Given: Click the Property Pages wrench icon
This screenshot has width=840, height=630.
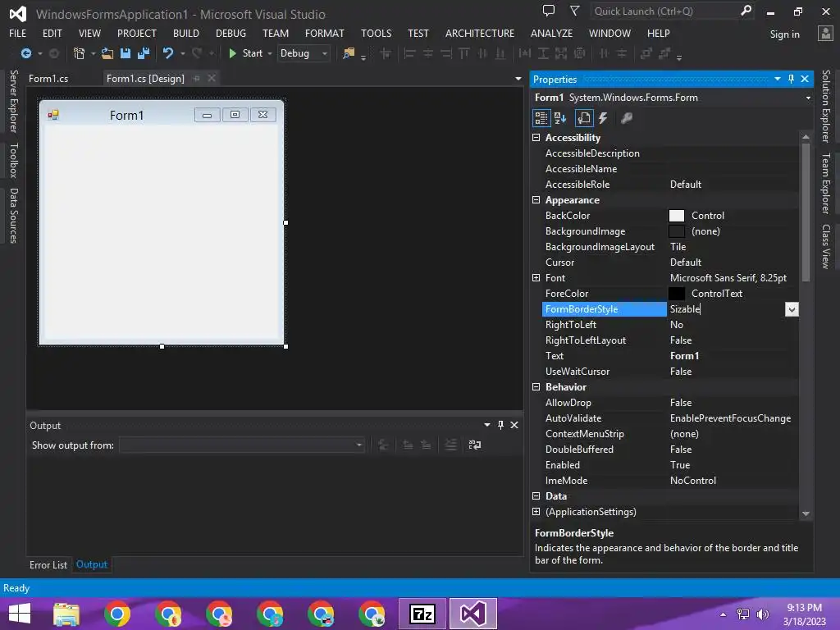Looking at the screenshot, I should [x=626, y=118].
